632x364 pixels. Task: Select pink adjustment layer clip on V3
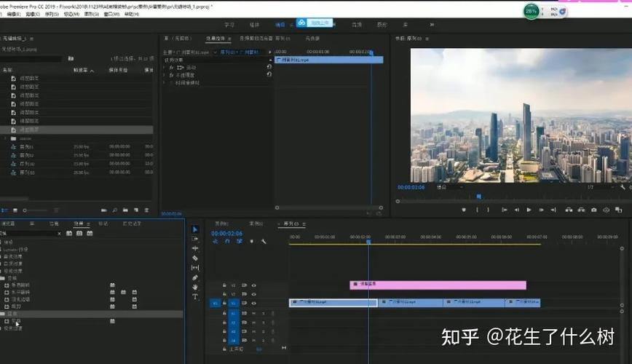pyautogui.click(x=438, y=285)
